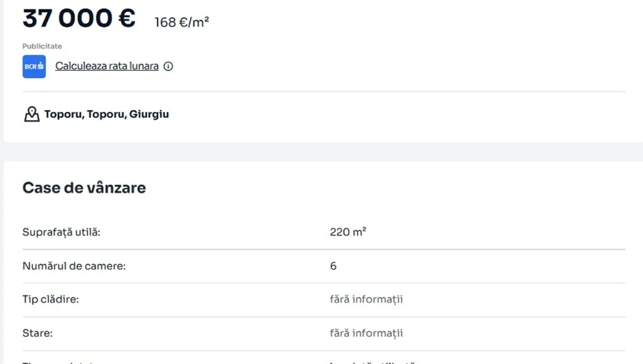Click the Publicitate label
The width and height of the screenshot is (643, 364).
(42, 46)
